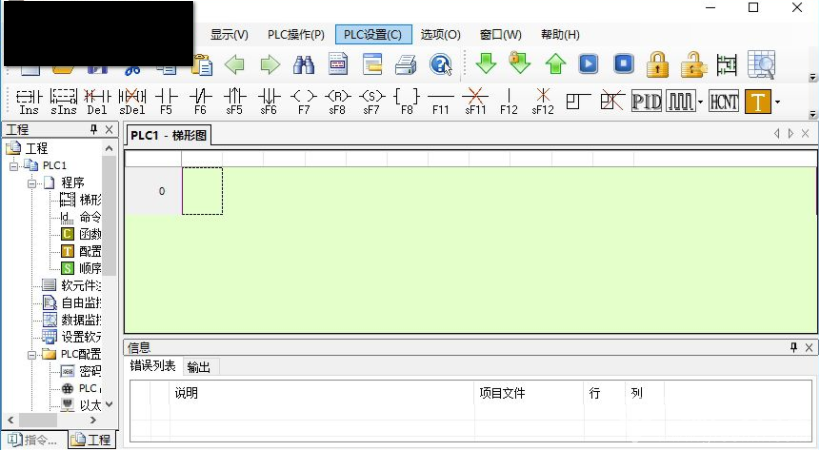Screen dimensions: 819x450
Task: Open Find with the binoculars icon
Action: pos(304,65)
